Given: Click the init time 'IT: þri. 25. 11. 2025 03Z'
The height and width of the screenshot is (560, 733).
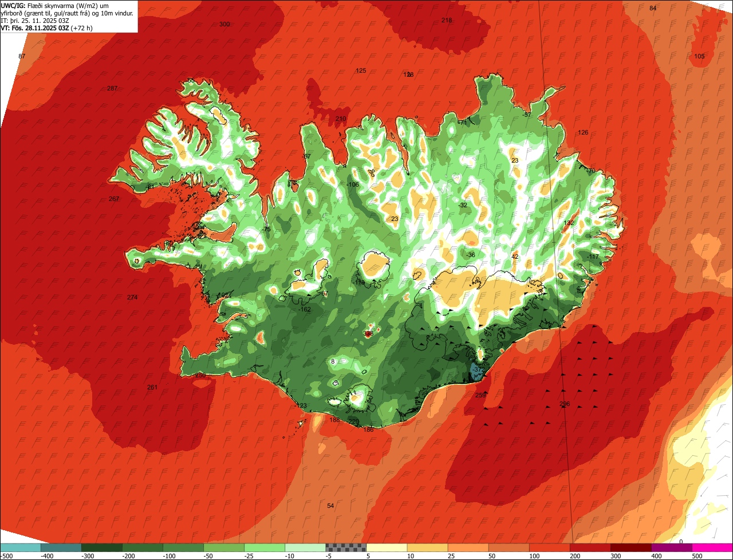Looking at the screenshot, I should 36,20.
